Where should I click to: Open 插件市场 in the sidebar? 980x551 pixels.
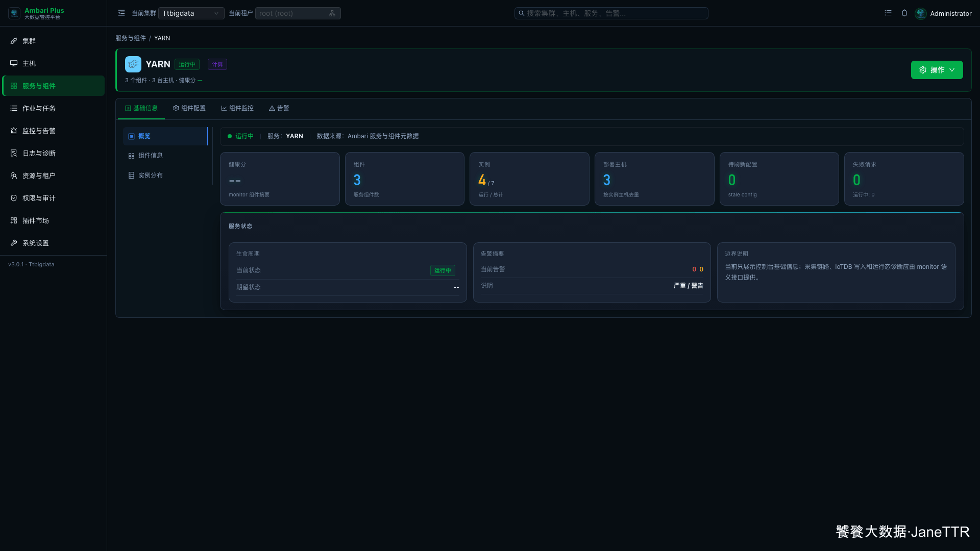(54, 220)
